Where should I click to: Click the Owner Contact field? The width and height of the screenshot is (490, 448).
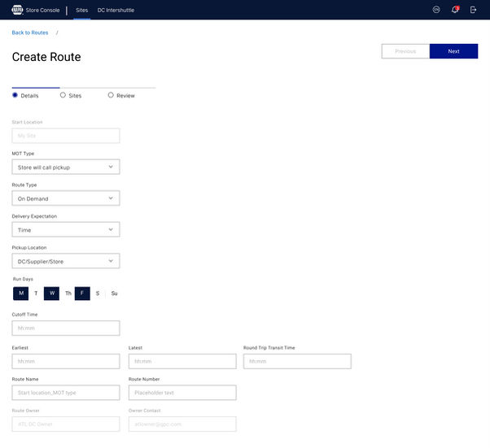pyautogui.click(x=182, y=424)
